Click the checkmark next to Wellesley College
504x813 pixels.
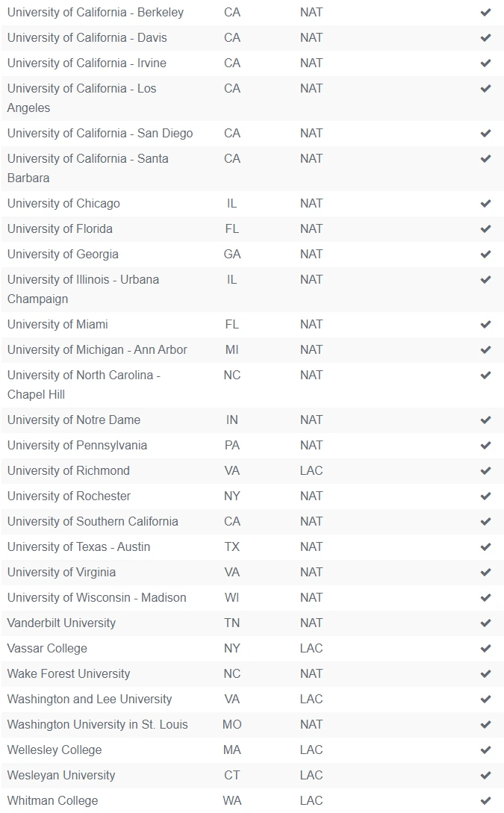pos(485,750)
